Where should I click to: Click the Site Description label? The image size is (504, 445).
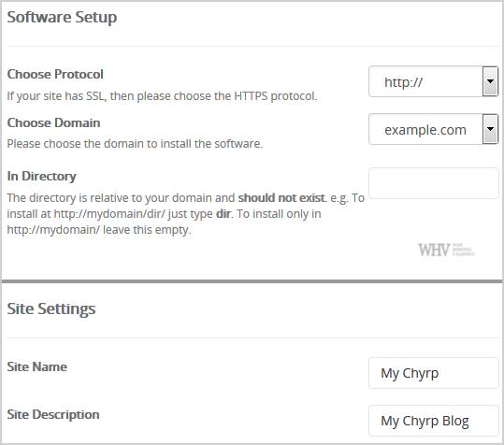(x=53, y=414)
